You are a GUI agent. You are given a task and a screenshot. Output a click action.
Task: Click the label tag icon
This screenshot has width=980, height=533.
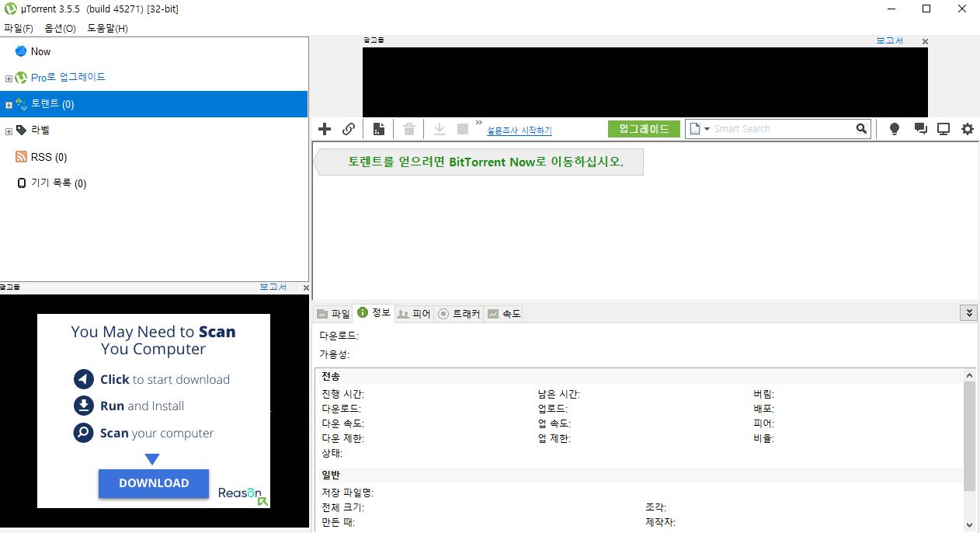(21, 131)
